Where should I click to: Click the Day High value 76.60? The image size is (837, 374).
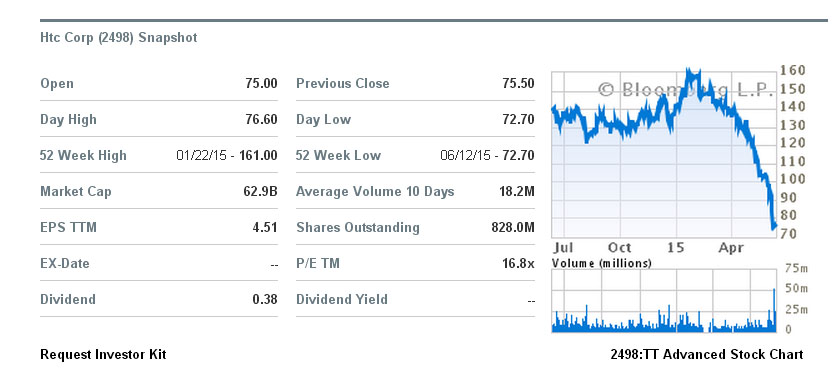[x=262, y=120]
